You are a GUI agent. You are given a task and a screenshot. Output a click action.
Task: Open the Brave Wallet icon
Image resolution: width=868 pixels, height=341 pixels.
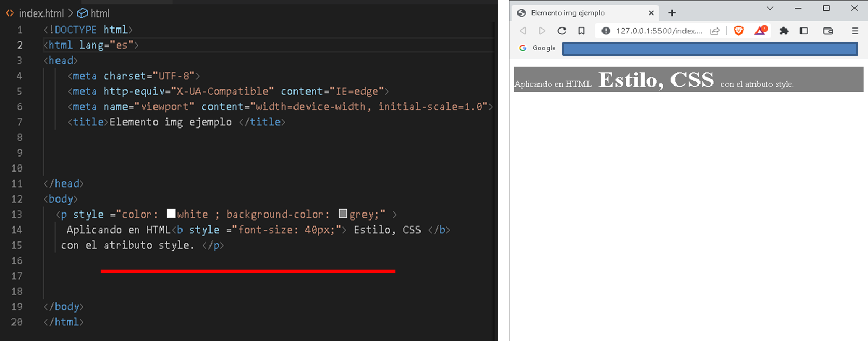coord(828,31)
